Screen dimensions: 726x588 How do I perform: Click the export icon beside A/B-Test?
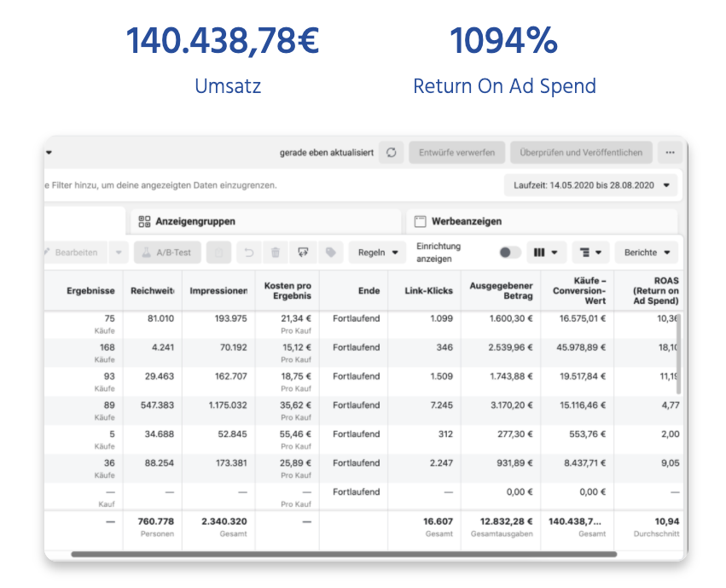(x=303, y=253)
